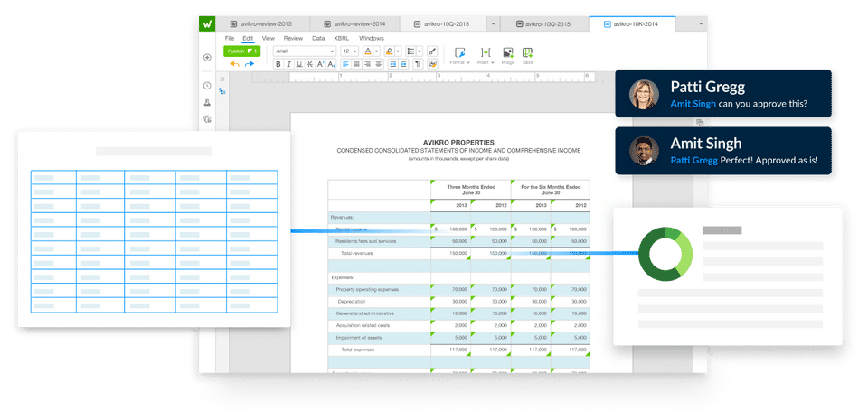This screenshot has height=411, width=868.
Task: Toggle paragraph marks display
Action: click(x=418, y=64)
